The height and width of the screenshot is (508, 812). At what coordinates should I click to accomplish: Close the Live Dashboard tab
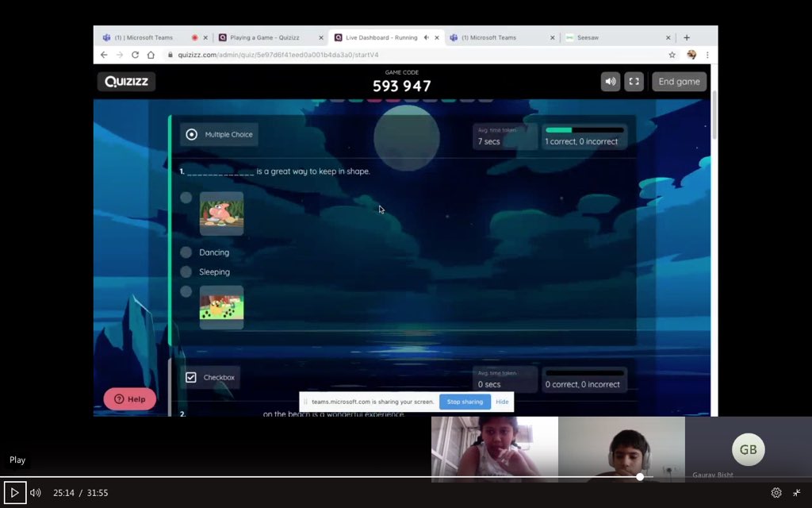pos(437,37)
